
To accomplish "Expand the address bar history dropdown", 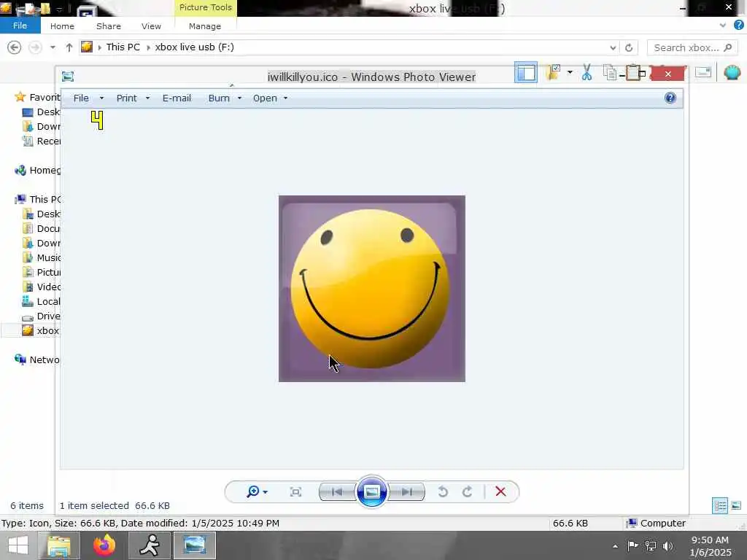I will 613,47.
